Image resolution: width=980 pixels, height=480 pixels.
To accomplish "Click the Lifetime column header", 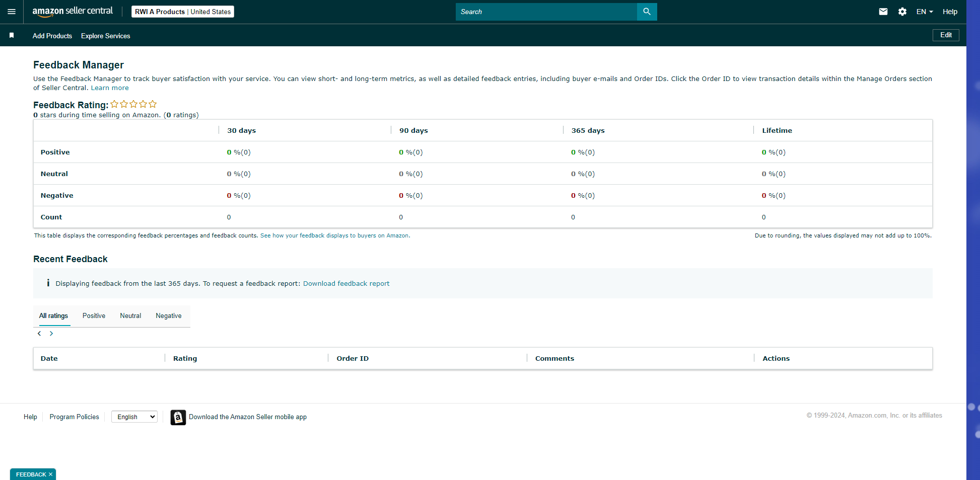I will point(777,130).
